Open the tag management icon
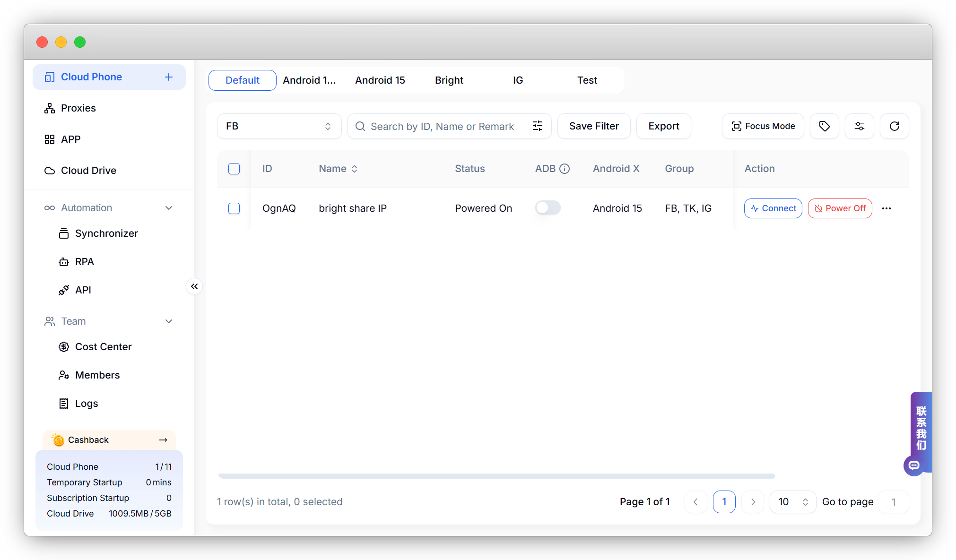This screenshot has width=956, height=560. pyautogui.click(x=824, y=126)
